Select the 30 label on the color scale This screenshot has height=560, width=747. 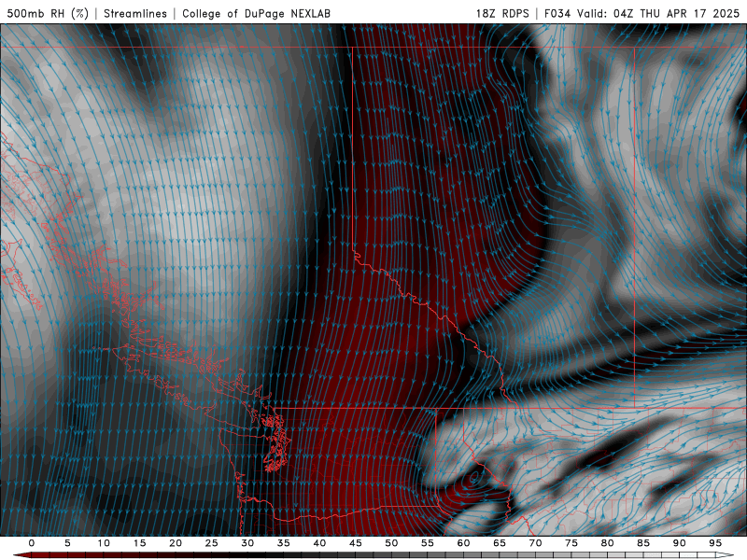[x=247, y=543]
